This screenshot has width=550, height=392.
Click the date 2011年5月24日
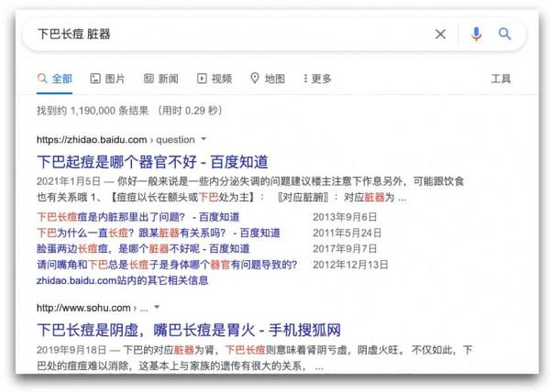(346, 233)
